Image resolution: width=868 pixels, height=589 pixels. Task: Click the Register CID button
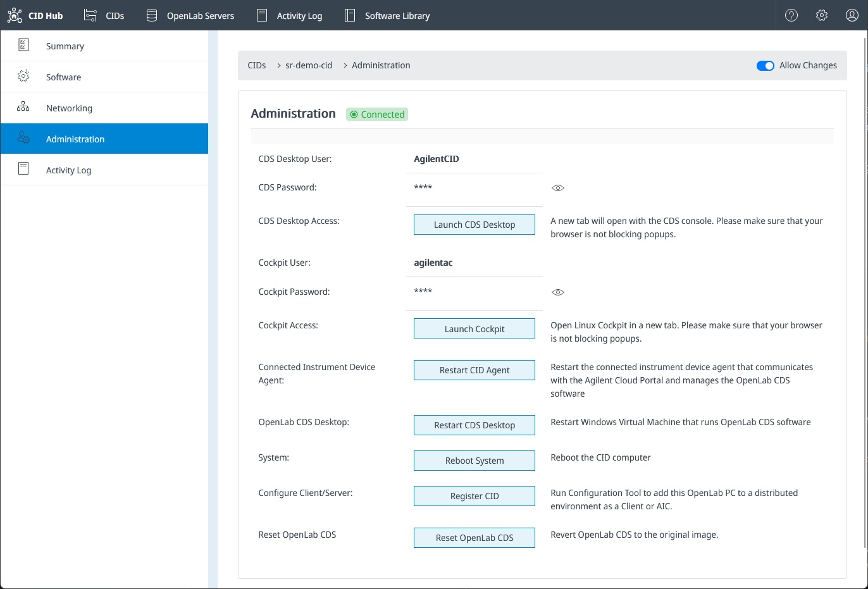[x=474, y=496]
